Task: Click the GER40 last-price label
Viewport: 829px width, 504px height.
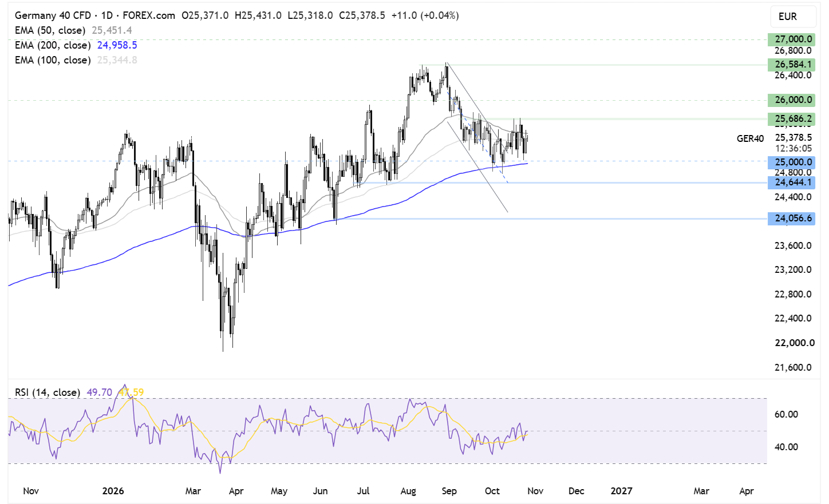Action: 750,138
